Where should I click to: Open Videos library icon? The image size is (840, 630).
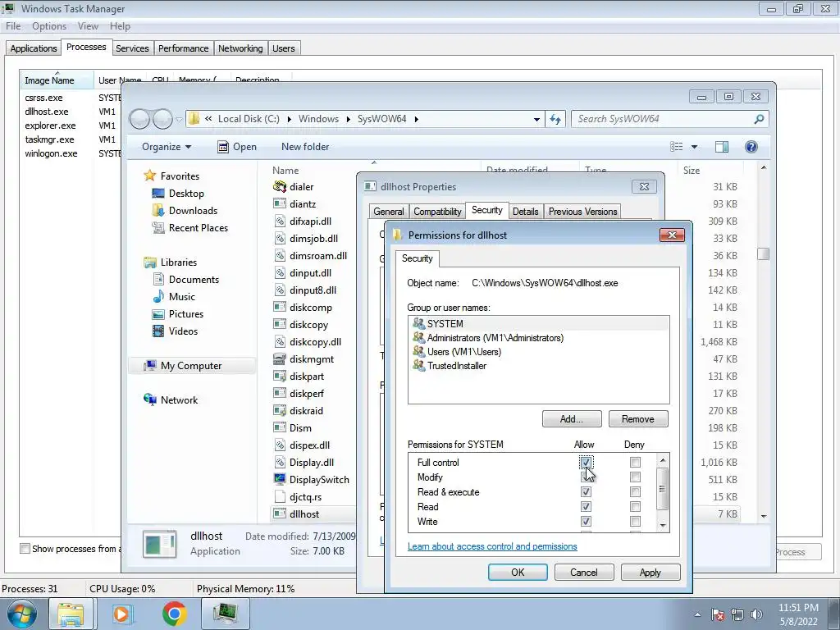pos(158,331)
